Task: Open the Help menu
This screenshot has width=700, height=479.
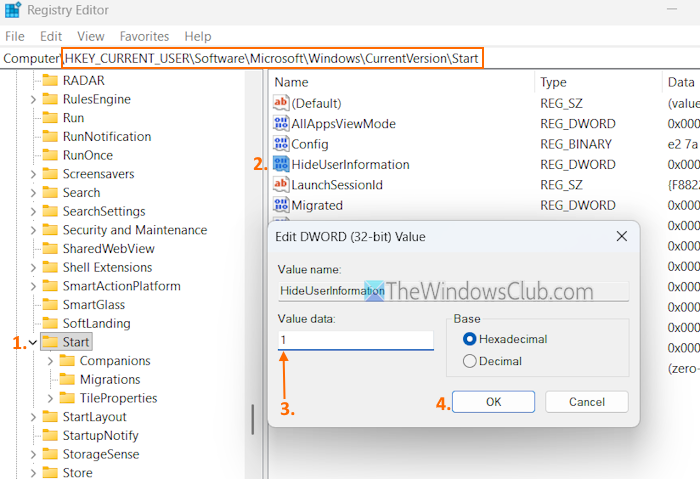Action: (198, 36)
